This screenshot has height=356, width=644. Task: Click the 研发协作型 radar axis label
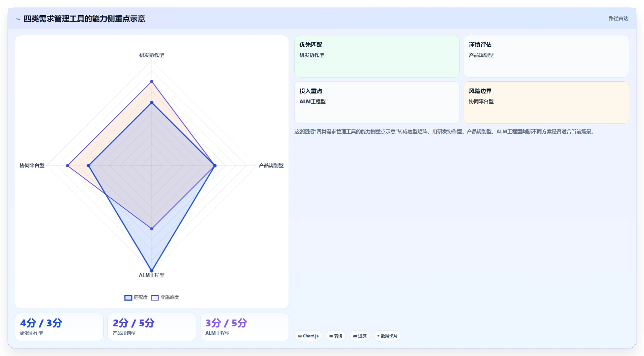tap(152, 55)
